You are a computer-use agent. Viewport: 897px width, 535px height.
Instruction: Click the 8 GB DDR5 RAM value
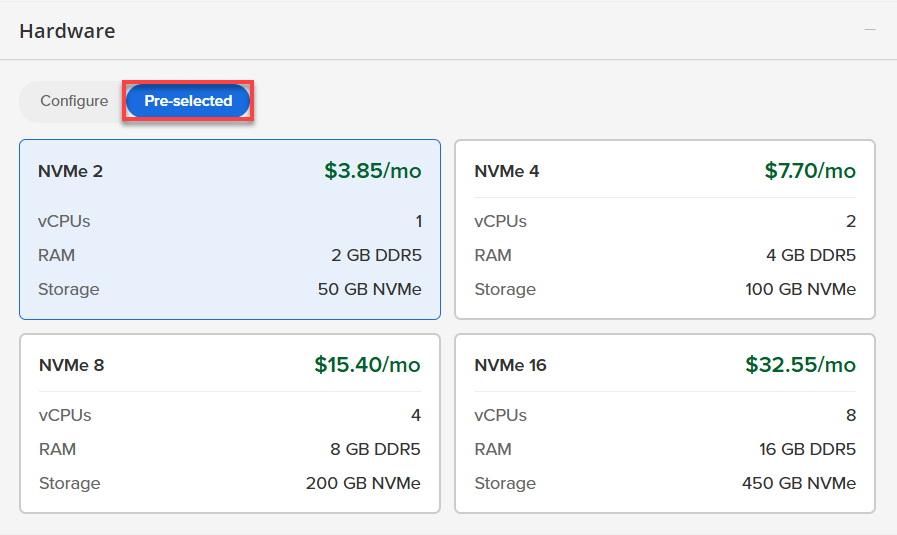(376, 449)
